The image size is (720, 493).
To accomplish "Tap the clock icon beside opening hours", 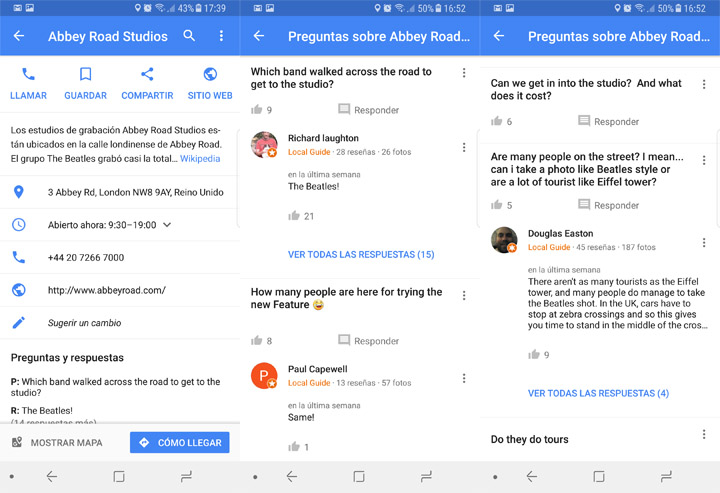I will 19,224.
